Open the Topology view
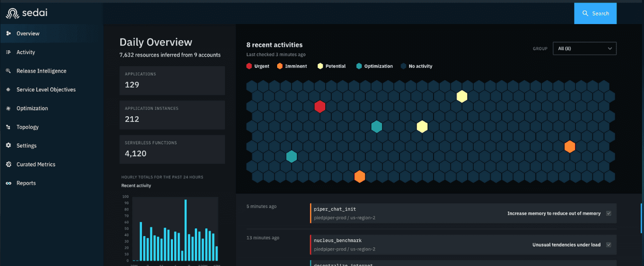644x266 pixels. tap(52, 127)
